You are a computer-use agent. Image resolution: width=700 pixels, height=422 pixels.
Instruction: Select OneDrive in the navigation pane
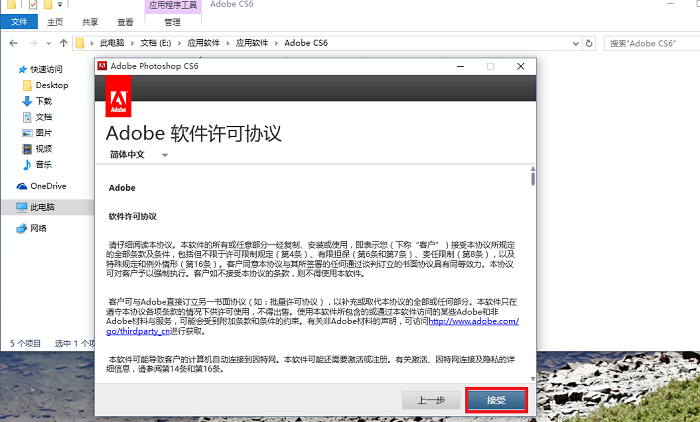pos(48,186)
